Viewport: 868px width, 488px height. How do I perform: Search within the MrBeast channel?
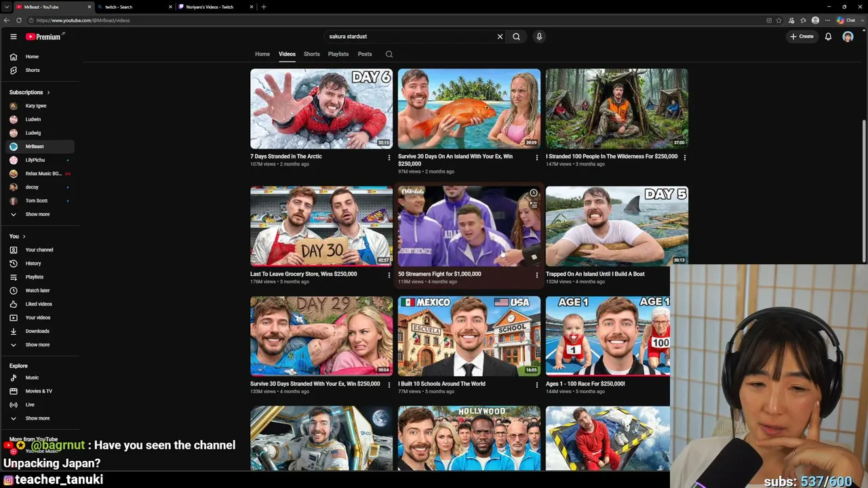pyautogui.click(x=389, y=54)
